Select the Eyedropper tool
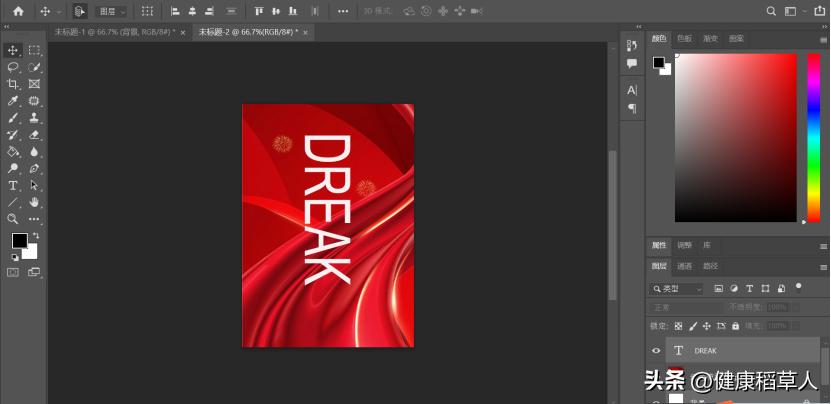Screen dimensions: 831x404 tap(13, 101)
